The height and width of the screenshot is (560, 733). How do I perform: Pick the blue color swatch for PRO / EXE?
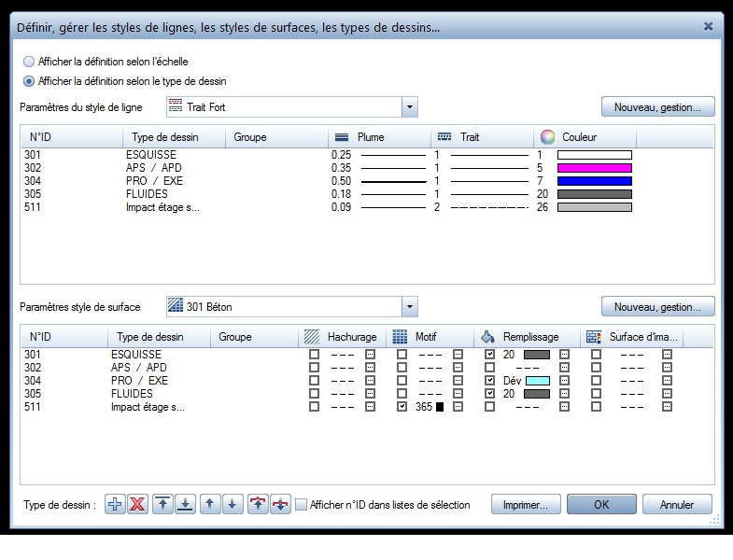point(595,181)
